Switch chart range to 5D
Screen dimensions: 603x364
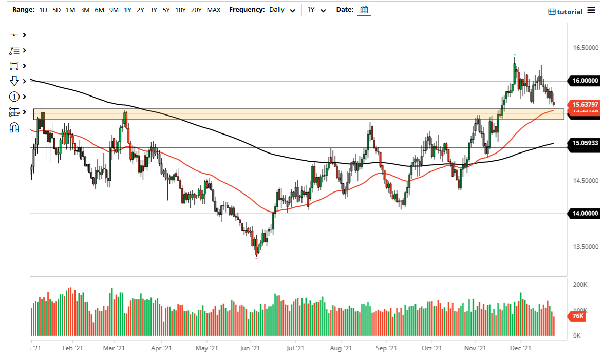pos(56,9)
